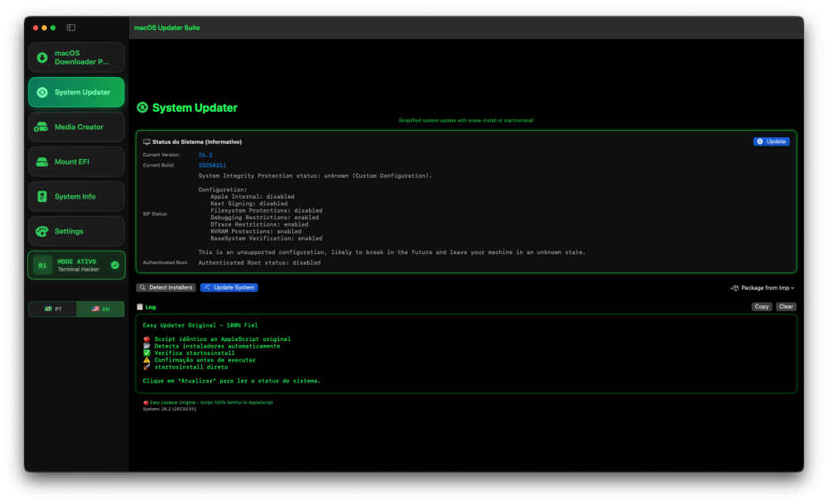Screen dimensions: 828x504
Task: Click the 'Apple Internal: disabled' line
Action: pyautogui.click(x=253, y=197)
